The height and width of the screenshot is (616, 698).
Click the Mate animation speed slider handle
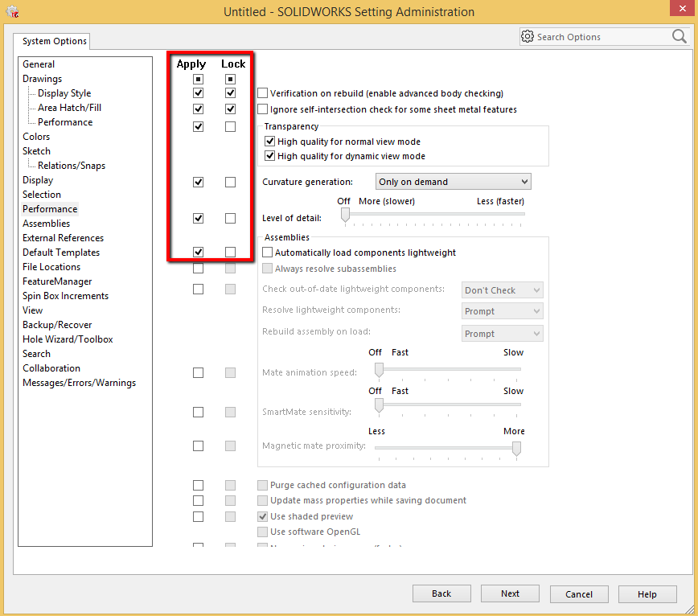[379, 370]
